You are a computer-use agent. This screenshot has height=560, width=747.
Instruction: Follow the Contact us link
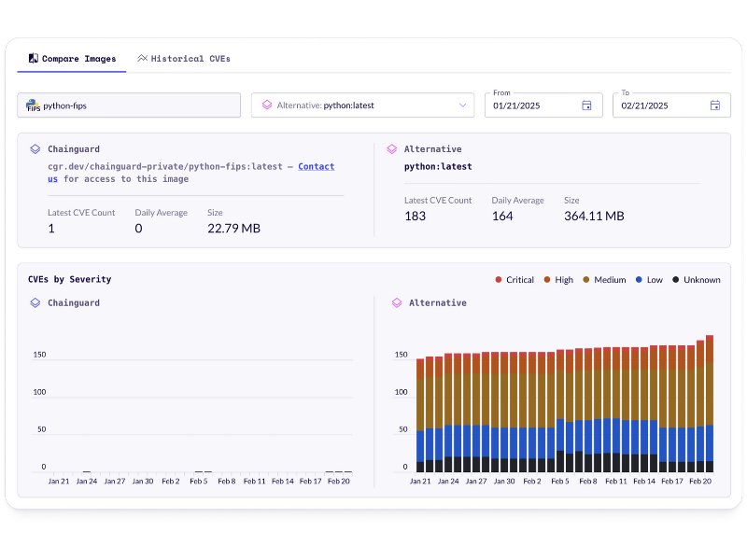click(x=316, y=166)
